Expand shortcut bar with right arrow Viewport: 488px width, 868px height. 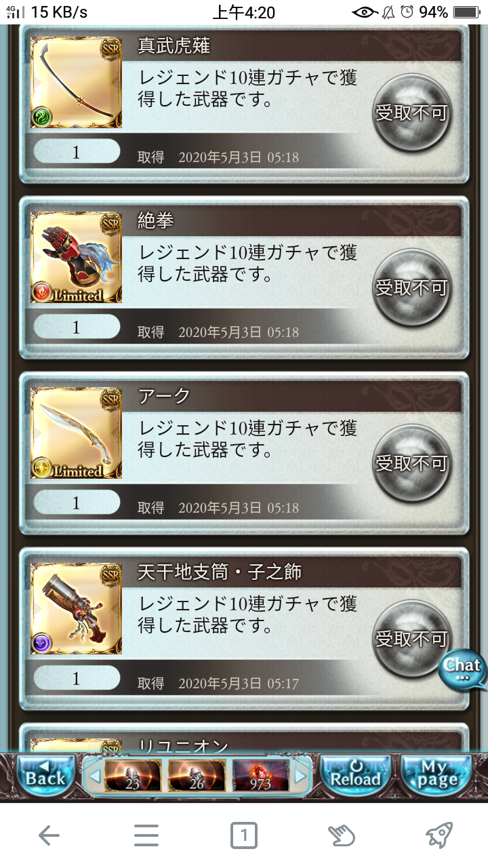coord(301,776)
